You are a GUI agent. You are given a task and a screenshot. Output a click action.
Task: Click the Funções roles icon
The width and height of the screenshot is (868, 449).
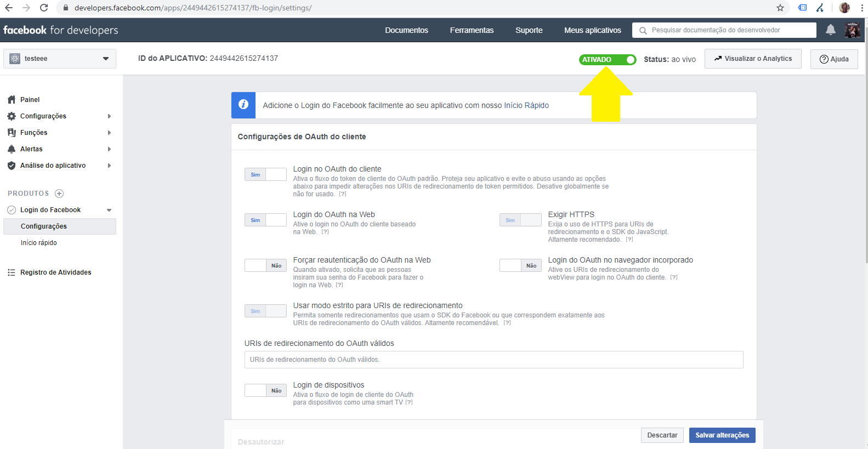click(x=12, y=133)
